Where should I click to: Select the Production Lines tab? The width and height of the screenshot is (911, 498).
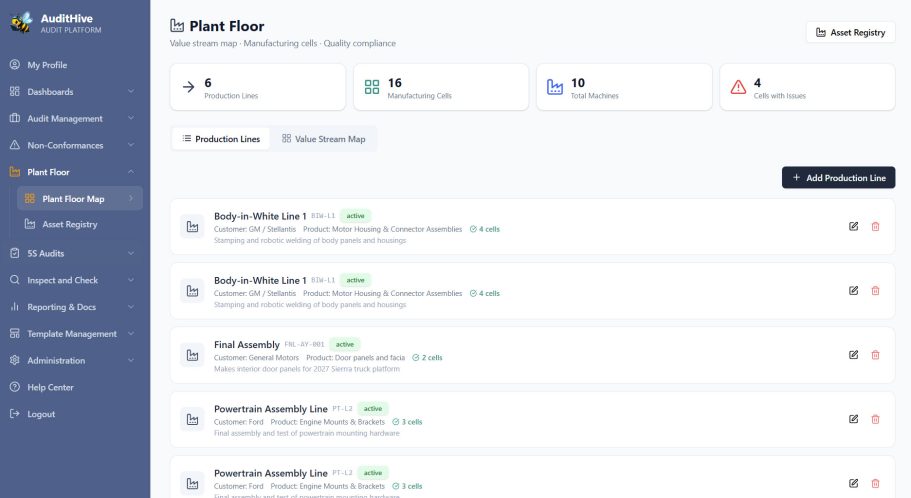coord(221,139)
